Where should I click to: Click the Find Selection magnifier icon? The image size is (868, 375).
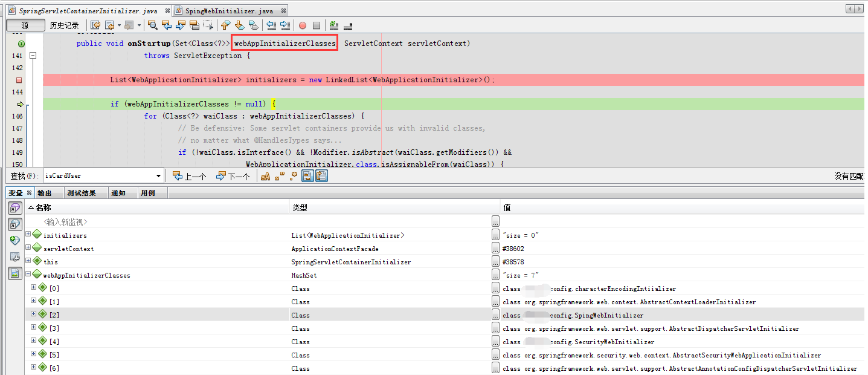(x=153, y=25)
